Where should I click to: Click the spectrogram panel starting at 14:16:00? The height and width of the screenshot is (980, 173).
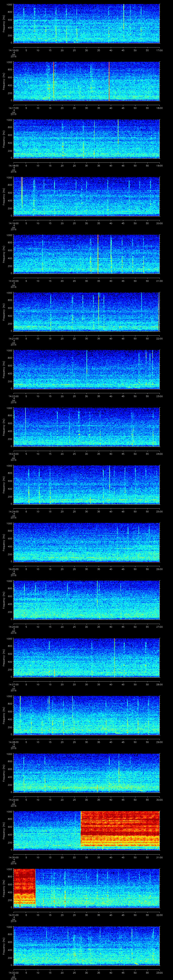(x=86, y=24)
